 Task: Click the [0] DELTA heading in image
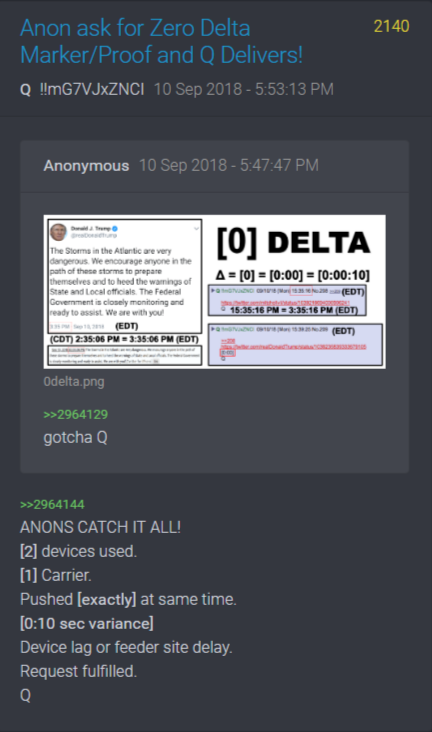(294, 243)
